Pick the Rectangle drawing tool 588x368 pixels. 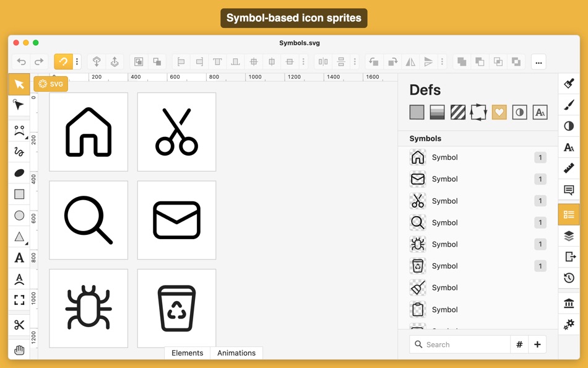pyautogui.click(x=19, y=194)
